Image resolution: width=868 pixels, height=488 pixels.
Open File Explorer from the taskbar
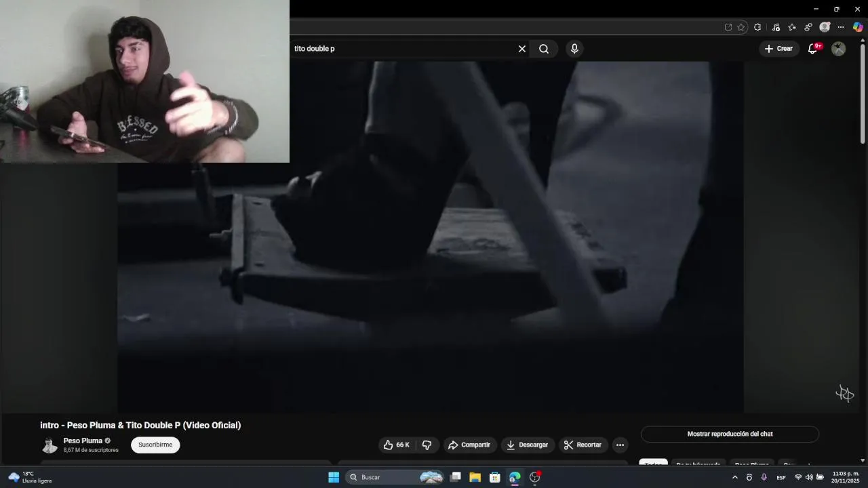click(x=475, y=477)
